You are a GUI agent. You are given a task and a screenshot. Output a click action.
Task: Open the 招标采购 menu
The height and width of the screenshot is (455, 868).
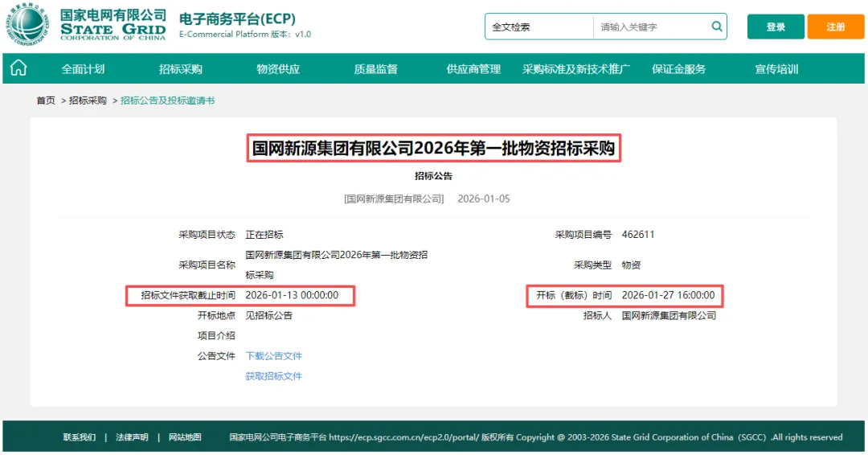181,69
